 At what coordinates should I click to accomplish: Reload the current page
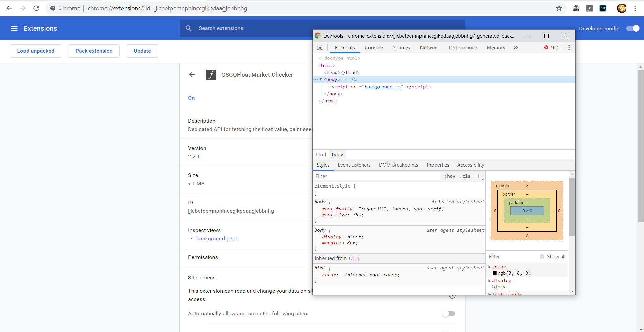tap(36, 8)
